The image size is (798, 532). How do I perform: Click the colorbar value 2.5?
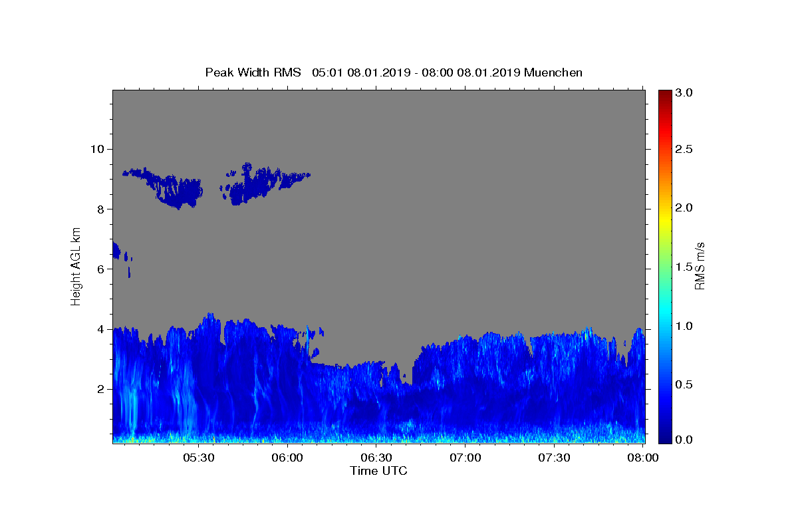[685, 149]
